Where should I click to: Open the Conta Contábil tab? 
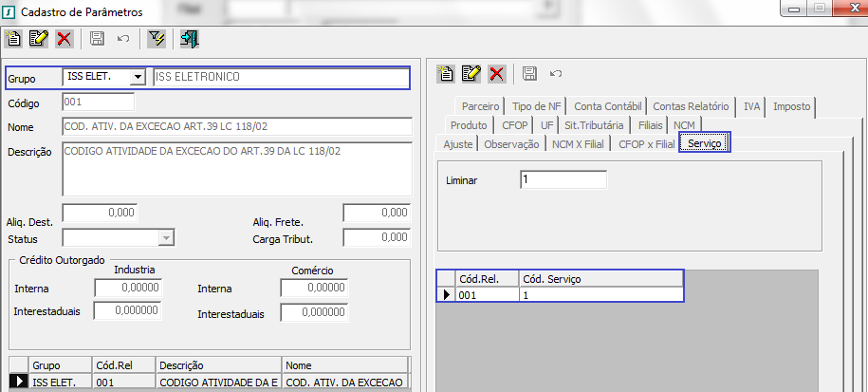(x=608, y=106)
